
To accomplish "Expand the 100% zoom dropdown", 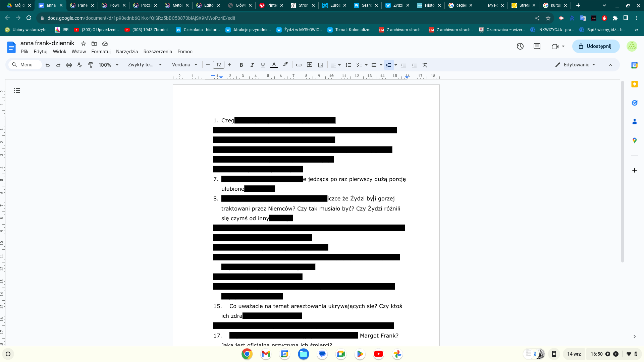I will [x=108, y=65].
